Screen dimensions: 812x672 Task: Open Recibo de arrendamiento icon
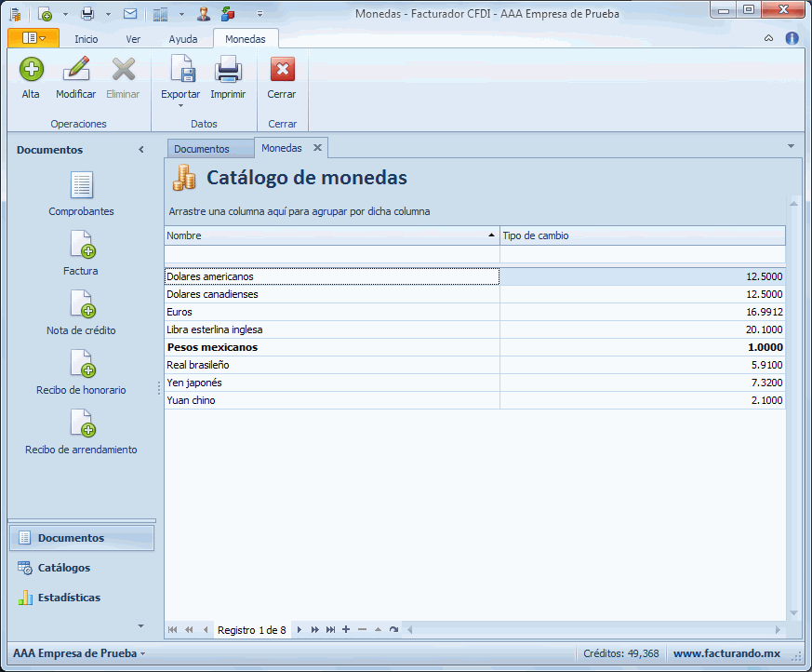point(82,424)
